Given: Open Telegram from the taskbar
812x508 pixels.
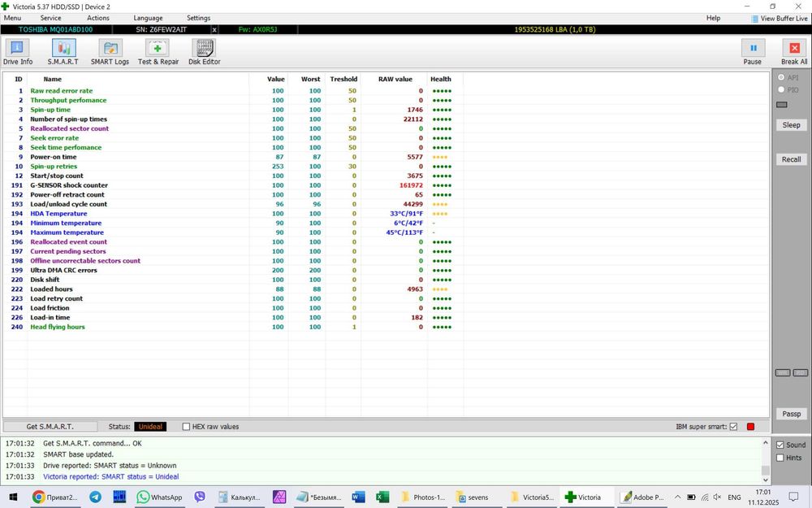Looking at the screenshot, I should (95, 497).
